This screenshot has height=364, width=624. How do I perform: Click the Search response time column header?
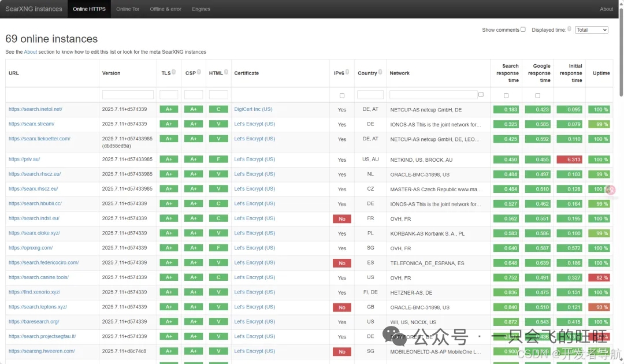point(507,73)
